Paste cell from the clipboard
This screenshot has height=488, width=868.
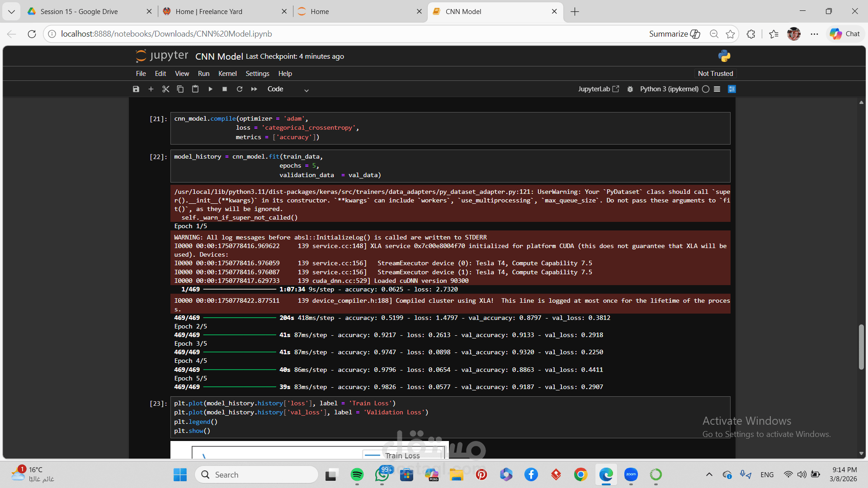tap(195, 89)
